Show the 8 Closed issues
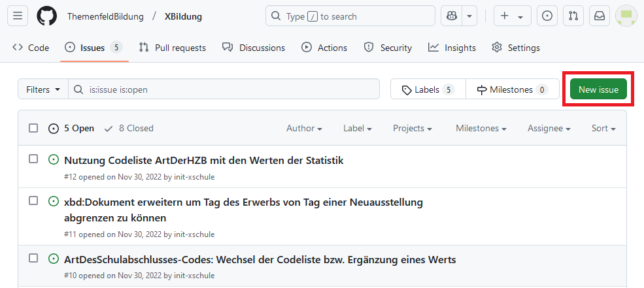This screenshot has width=644, height=288. [x=129, y=129]
